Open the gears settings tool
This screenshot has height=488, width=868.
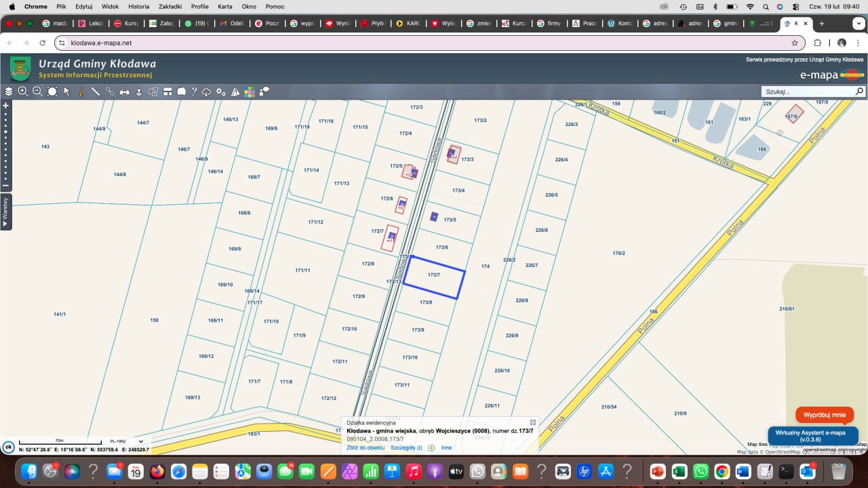pyautogui.click(x=221, y=91)
